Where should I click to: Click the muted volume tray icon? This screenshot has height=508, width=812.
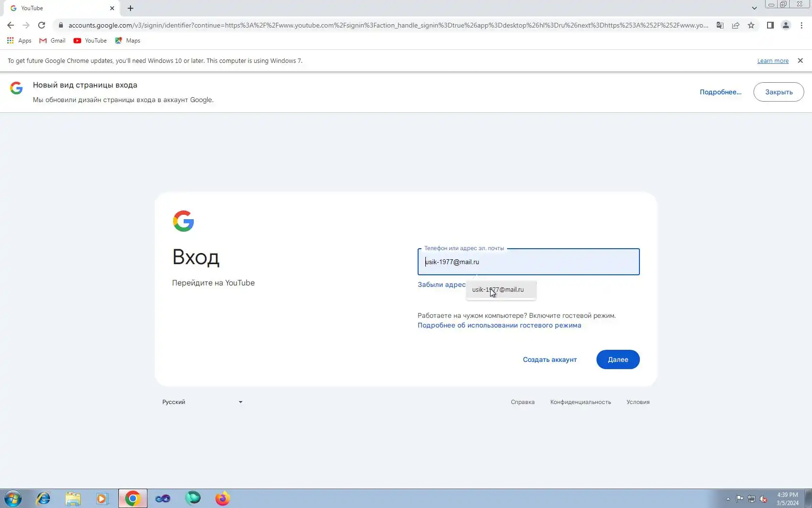point(764,499)
